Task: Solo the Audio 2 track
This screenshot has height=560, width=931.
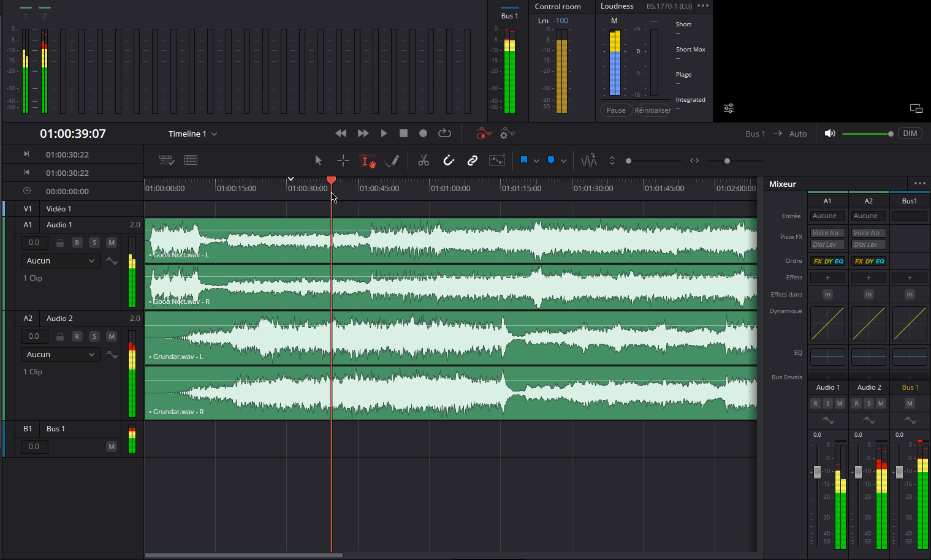Action: 94,336
